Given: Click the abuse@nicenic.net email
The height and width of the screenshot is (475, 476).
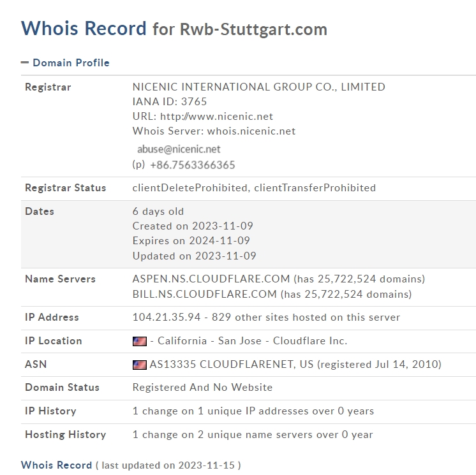Looking at the screenshot, I should click(179, 149).
